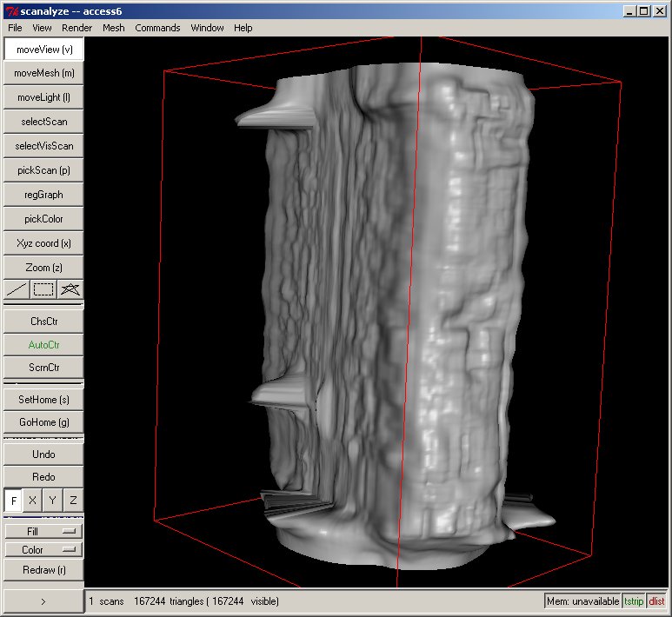
Task: Activate the pickColor tool
Action: 43,219
